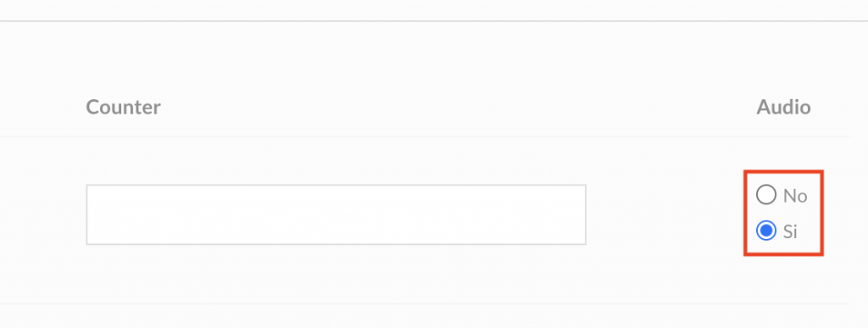868x328 pixels.
Task: Disable audio by choosing No
Action: pyautogui.click(x=766, y=195)
